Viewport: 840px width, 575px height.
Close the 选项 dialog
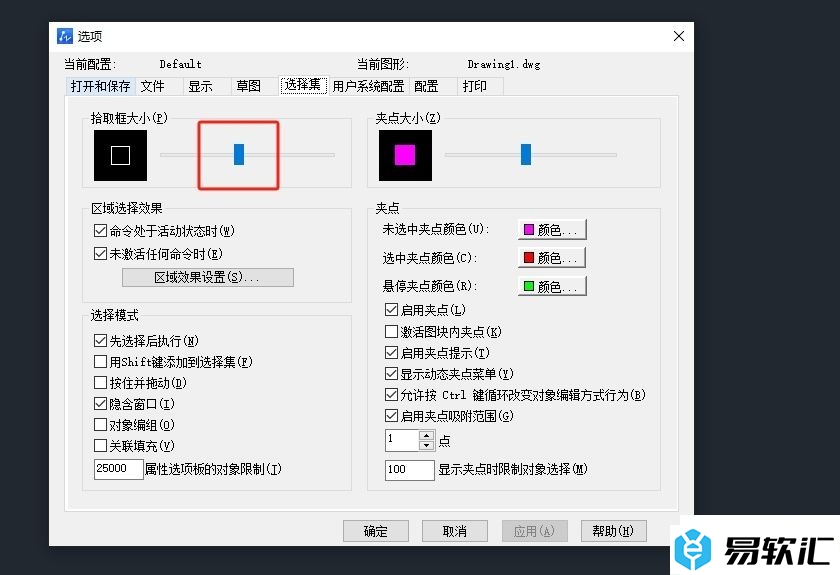[x=679, y=36]
